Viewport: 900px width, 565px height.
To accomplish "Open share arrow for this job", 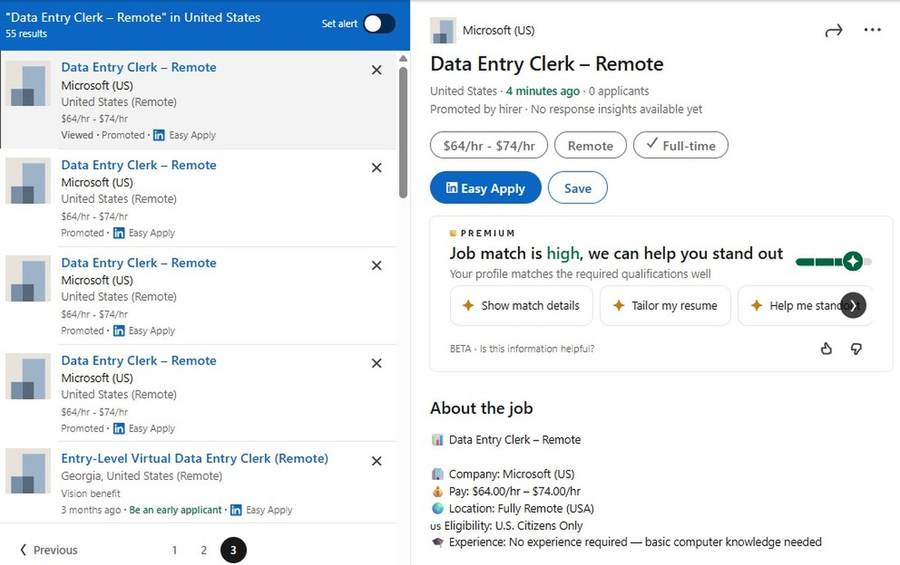I will coord(833,30).
